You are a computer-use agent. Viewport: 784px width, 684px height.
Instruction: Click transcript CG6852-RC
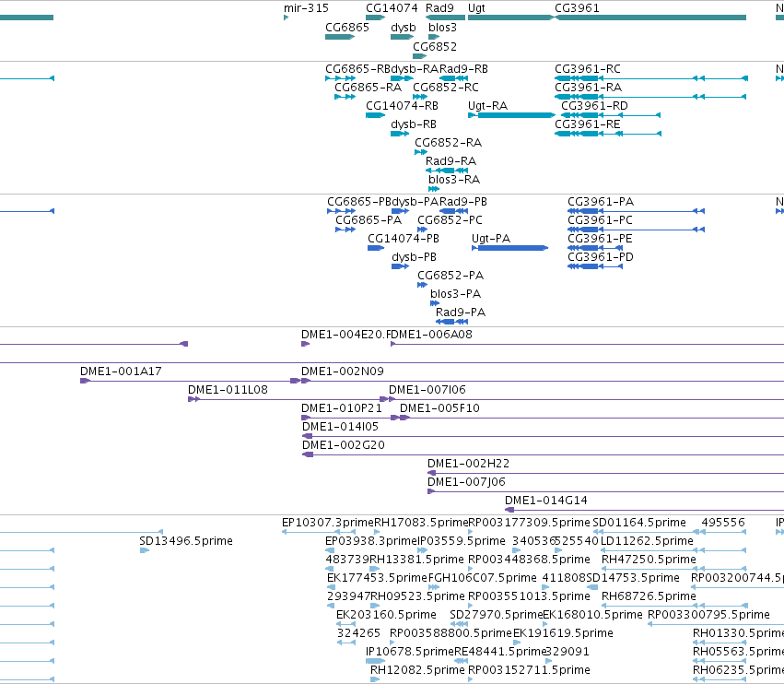(x=446, y=88)
